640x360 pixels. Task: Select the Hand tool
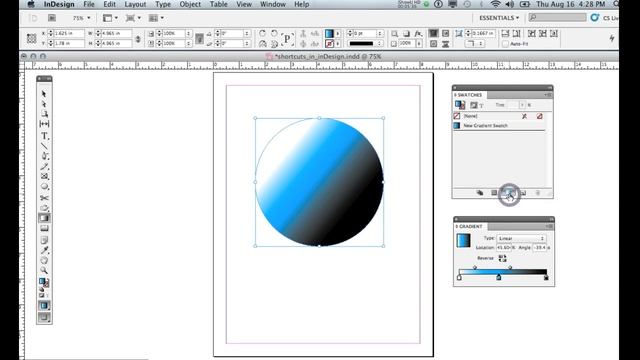click(x=44, y=260)
